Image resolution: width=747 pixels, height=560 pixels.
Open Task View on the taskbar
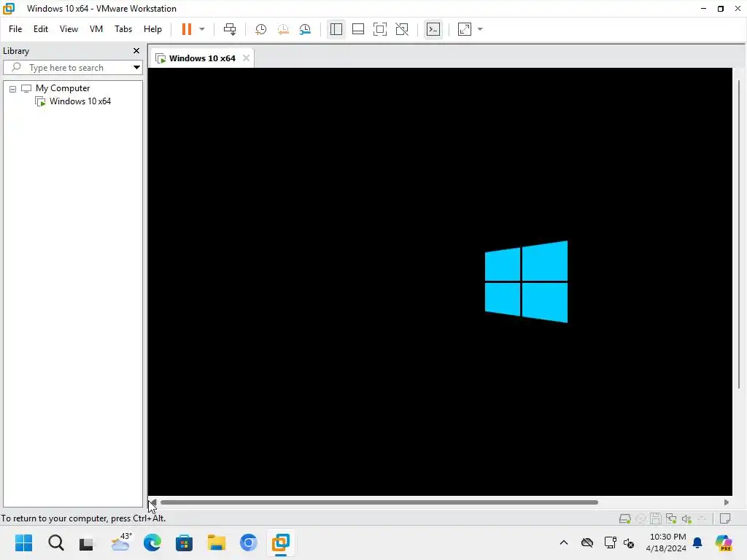pyautogui.click(x=88, y=542)
